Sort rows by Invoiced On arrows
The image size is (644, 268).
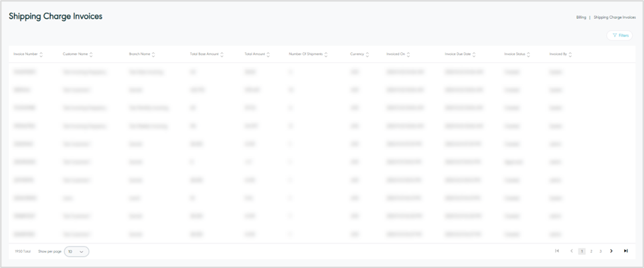coord(408,55)
